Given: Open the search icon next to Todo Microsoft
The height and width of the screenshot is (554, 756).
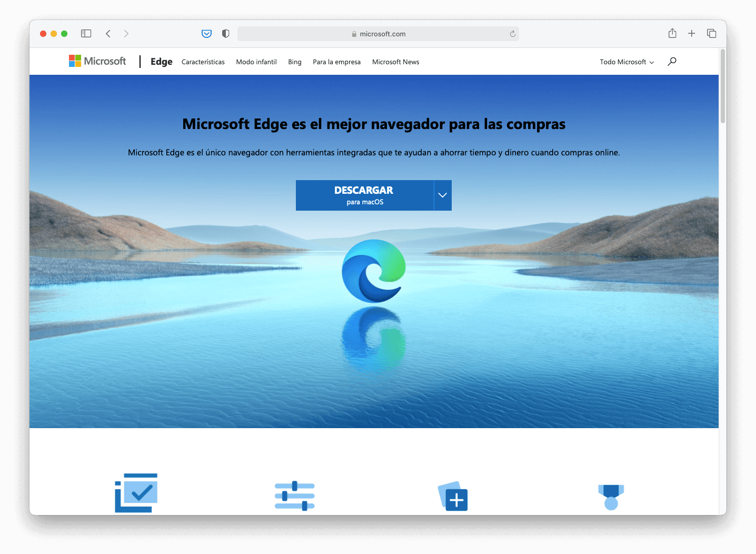Looking at the screenshot, I should 671,62.
